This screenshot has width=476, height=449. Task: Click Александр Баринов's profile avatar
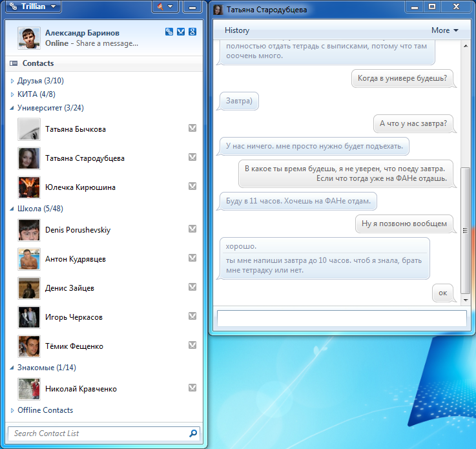(29, 38)
